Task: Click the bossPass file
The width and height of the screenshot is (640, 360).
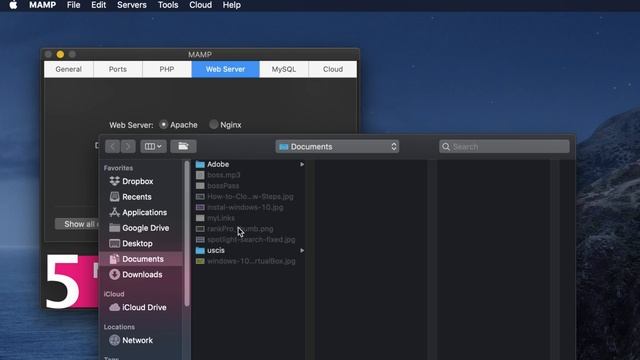Action: [223, 186]
